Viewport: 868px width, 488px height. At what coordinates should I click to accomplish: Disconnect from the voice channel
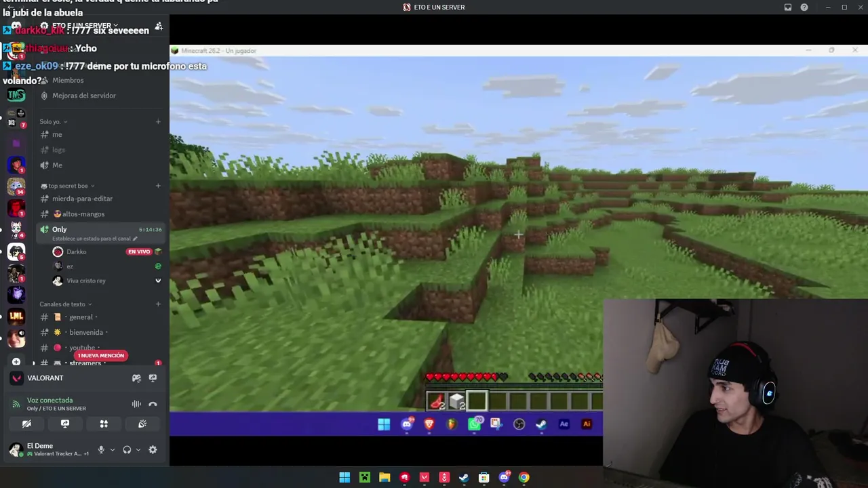153,404
